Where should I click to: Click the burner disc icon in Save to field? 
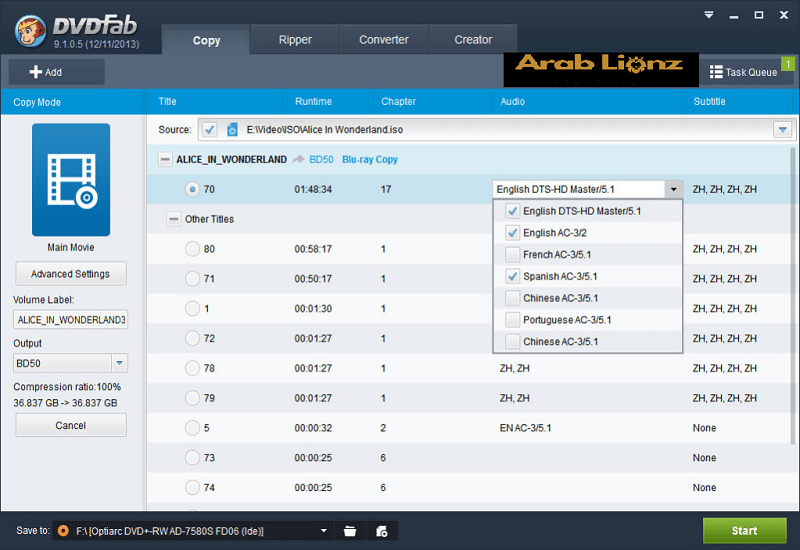point(63,531)
